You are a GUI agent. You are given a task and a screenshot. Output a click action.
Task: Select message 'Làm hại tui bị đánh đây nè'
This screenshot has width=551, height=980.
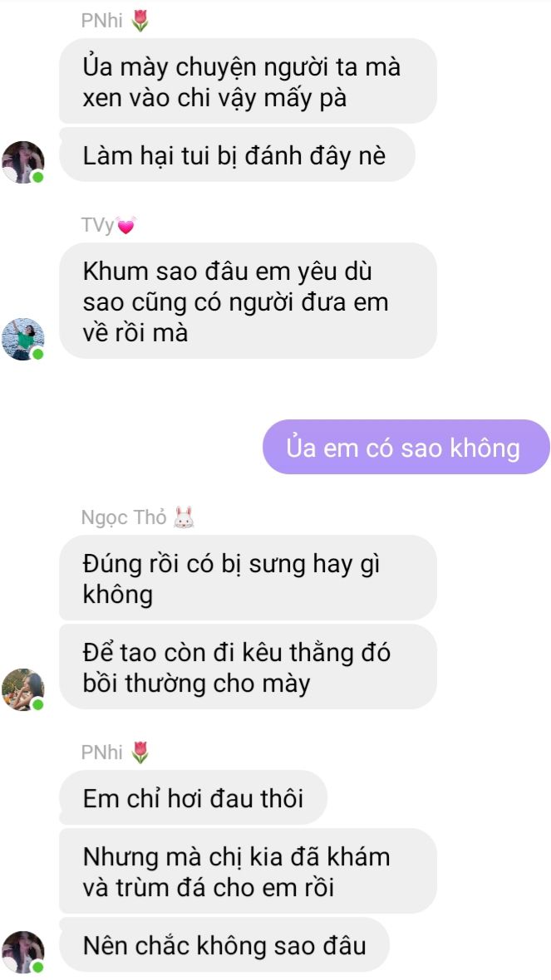[237, 155]
